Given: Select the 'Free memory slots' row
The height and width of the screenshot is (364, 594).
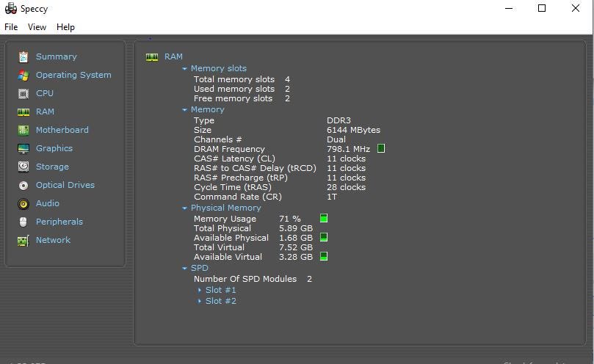Looking at the screenshot, I should (x=242, y=98).
